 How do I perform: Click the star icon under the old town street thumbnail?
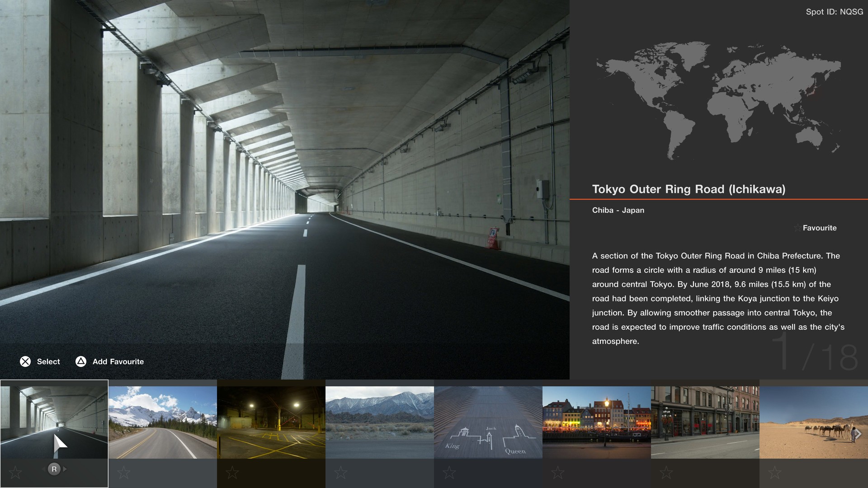(x=667, y=473)
